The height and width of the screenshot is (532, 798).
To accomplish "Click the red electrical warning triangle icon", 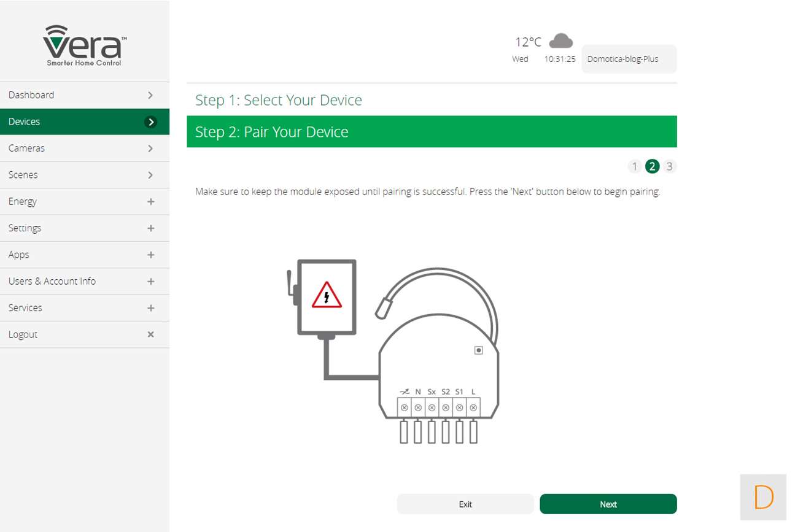I will (x=327, y=295).
